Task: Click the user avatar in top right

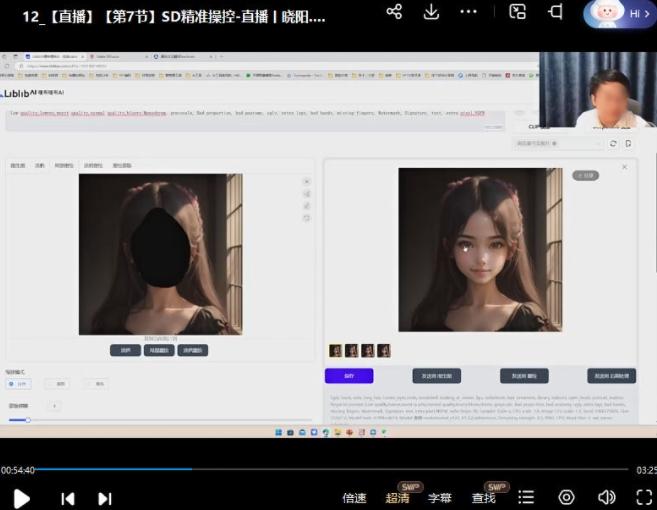Action: coord(608,13)
